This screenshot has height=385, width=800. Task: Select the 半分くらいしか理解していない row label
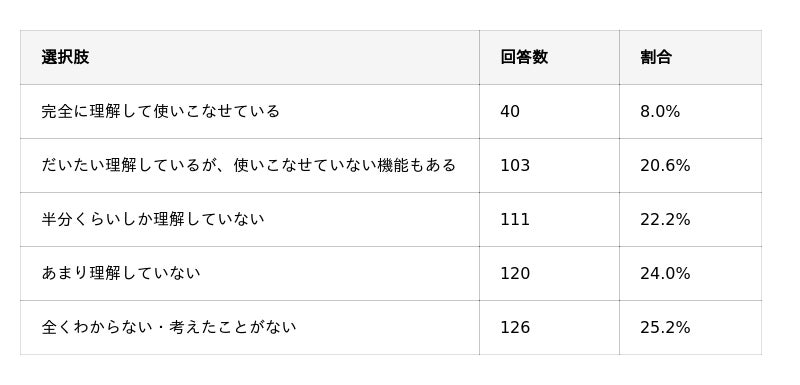click(x=153, y=219)
